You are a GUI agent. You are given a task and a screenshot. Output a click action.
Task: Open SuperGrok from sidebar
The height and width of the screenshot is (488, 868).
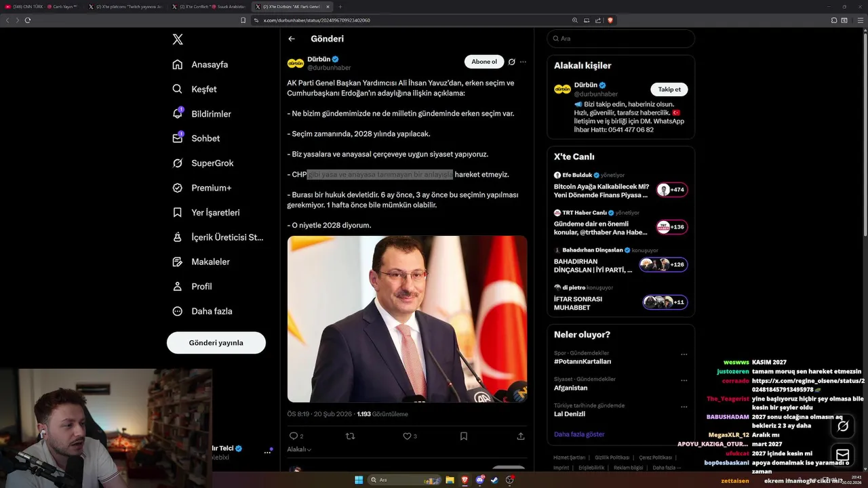tap(203, 163)
